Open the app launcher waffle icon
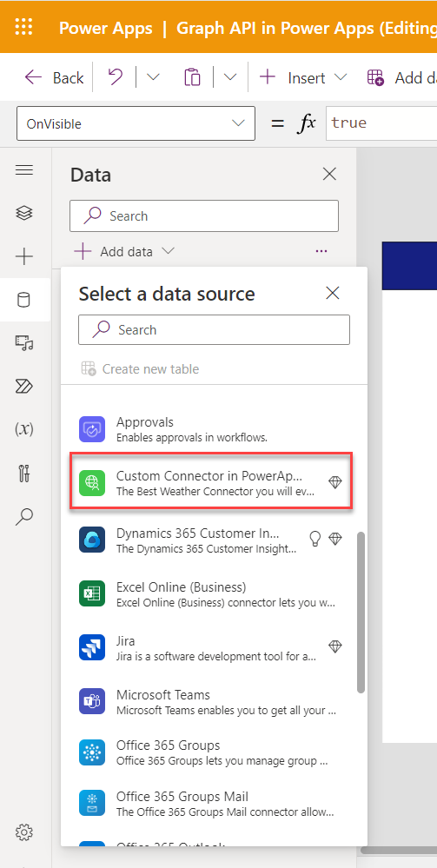437x868 pixels. coord(23,27)
